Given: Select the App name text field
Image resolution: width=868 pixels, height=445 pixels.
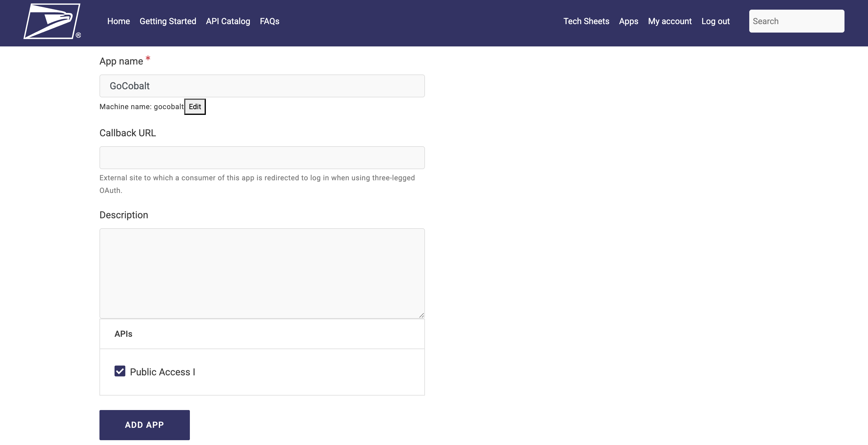Looking at the screenshot, I should tap(262, 86).
